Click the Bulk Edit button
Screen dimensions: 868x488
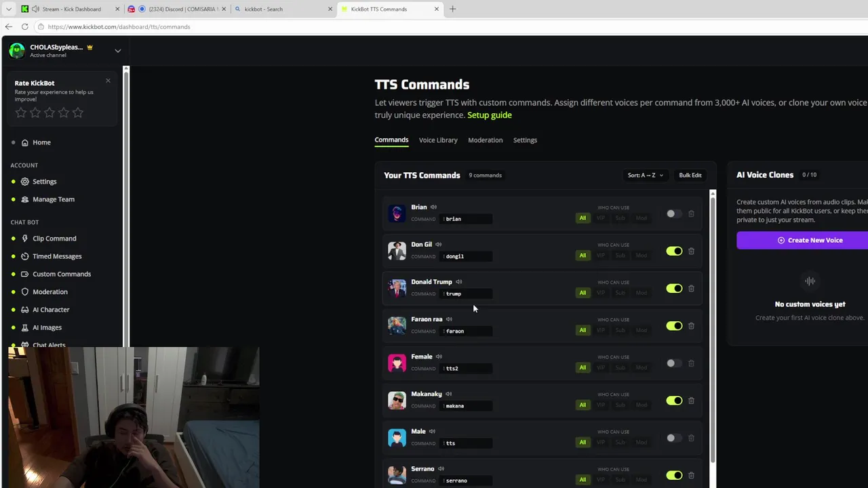coord(690,175)
